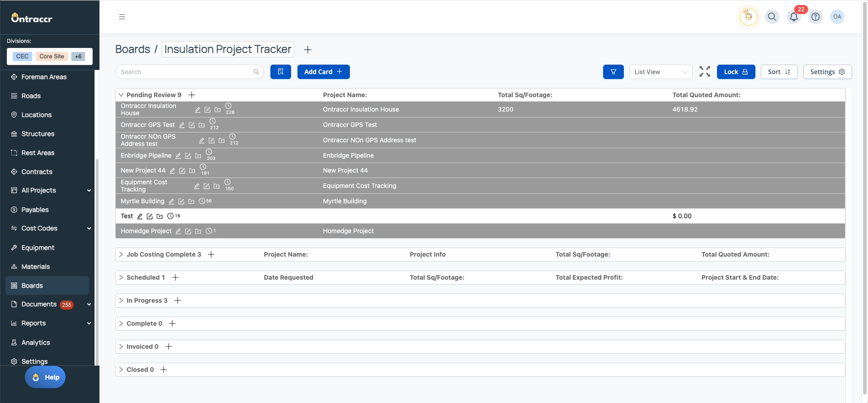Expand the Reports sidebar submenu
The image size is (868, 403).
(x=89, y=323)
